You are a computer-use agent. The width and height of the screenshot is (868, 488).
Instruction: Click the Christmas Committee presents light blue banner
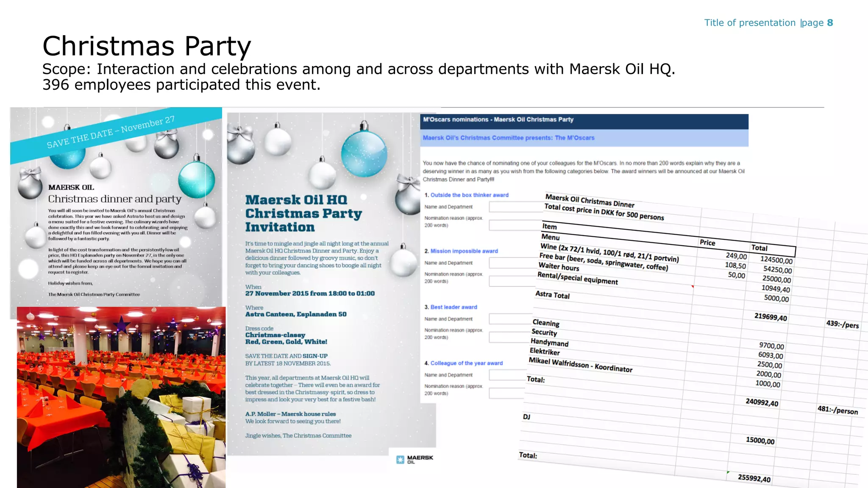584,138
